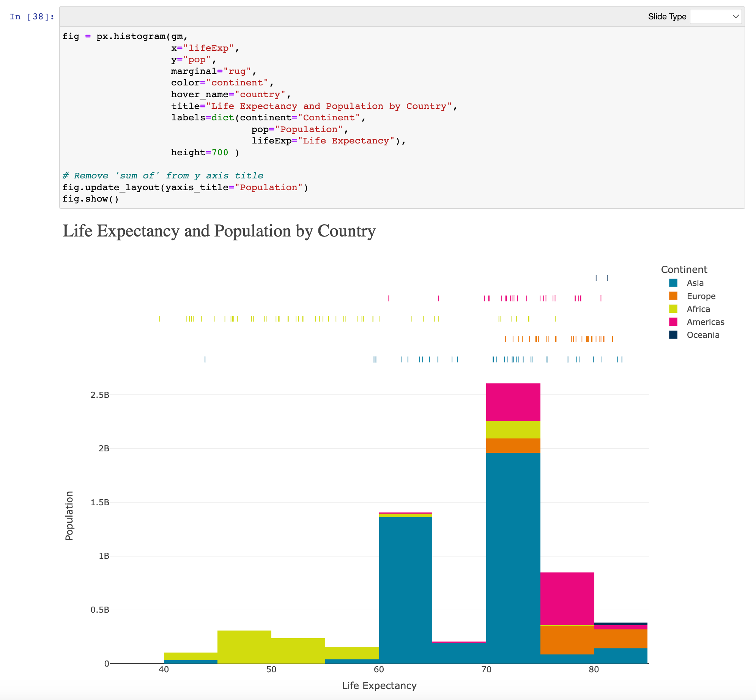Image resolution: width=756 pixels, height=700 pixels.
Task: Select the tall Asia bar at 70–75
Action: 513,558
